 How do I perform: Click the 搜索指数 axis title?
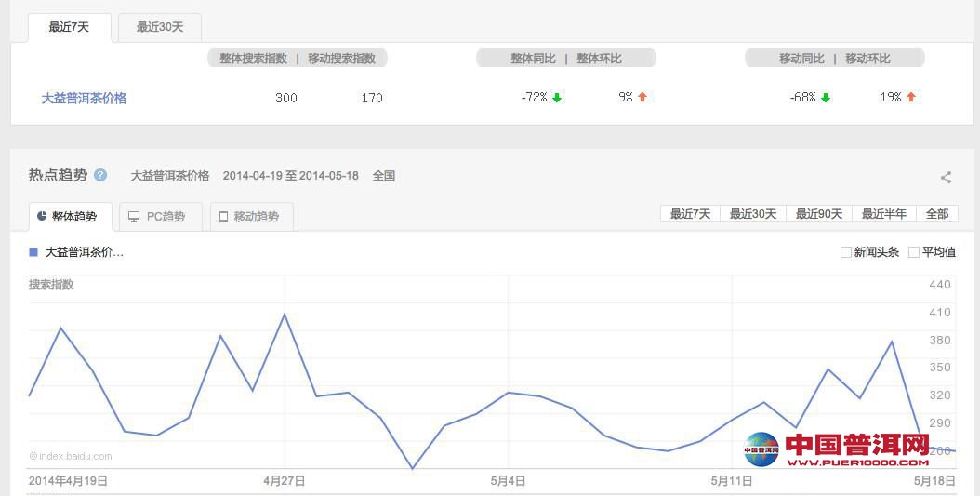(51, 285)
